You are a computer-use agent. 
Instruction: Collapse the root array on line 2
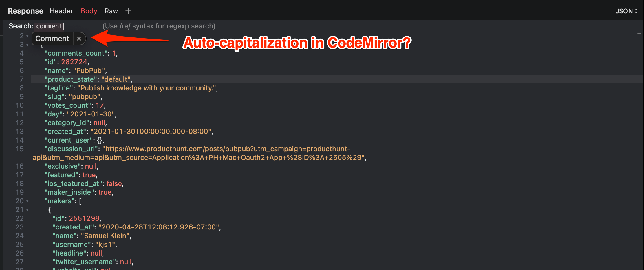pyautogui.click(x=28, y=36)
